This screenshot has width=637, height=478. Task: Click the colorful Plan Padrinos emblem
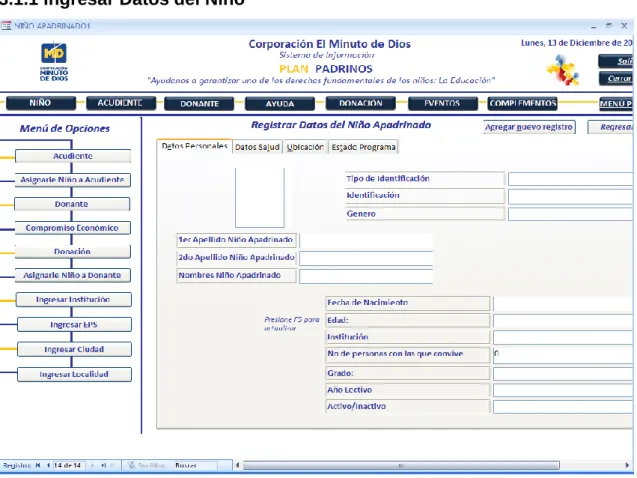[563, 70]
